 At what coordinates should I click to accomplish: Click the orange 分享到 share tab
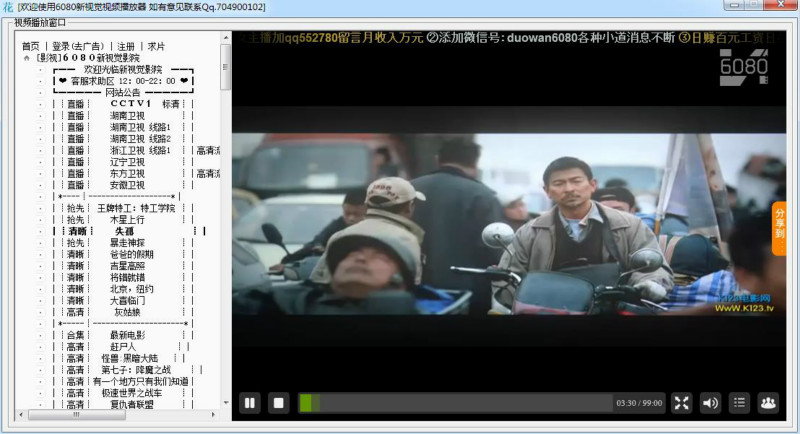(x=779, y=228)
